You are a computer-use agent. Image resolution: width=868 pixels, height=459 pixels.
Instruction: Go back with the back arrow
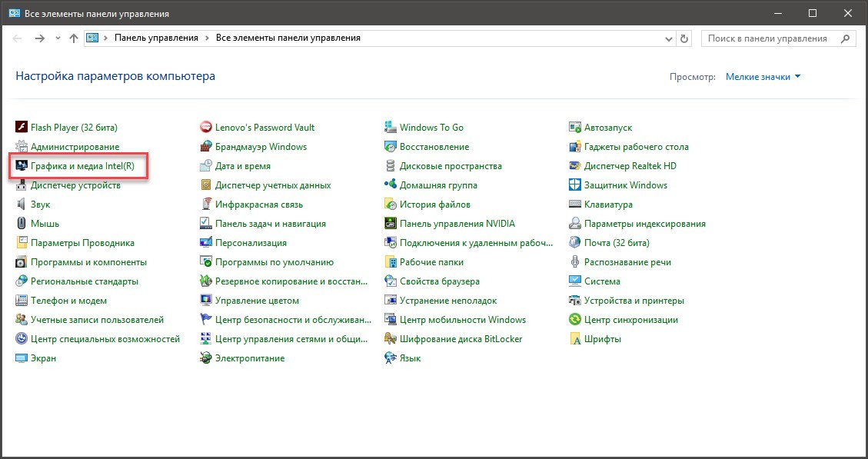pyautogui.click(x=17, y=38)
